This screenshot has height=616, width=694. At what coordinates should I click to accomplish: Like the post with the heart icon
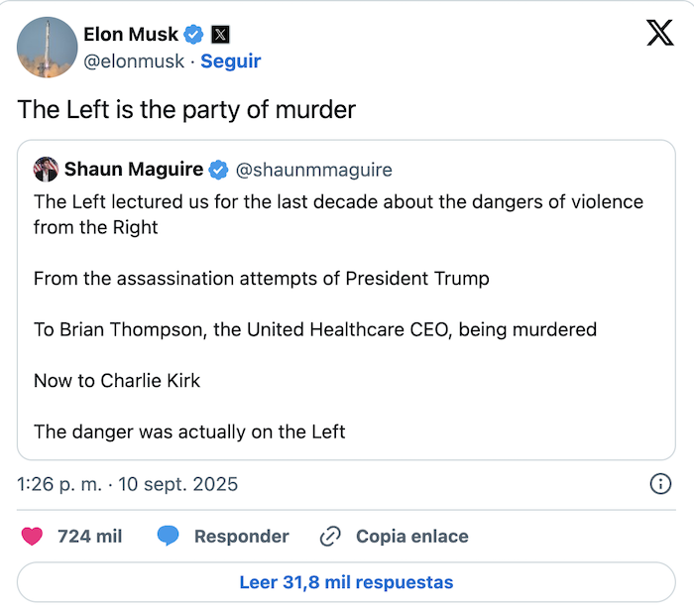32,537
